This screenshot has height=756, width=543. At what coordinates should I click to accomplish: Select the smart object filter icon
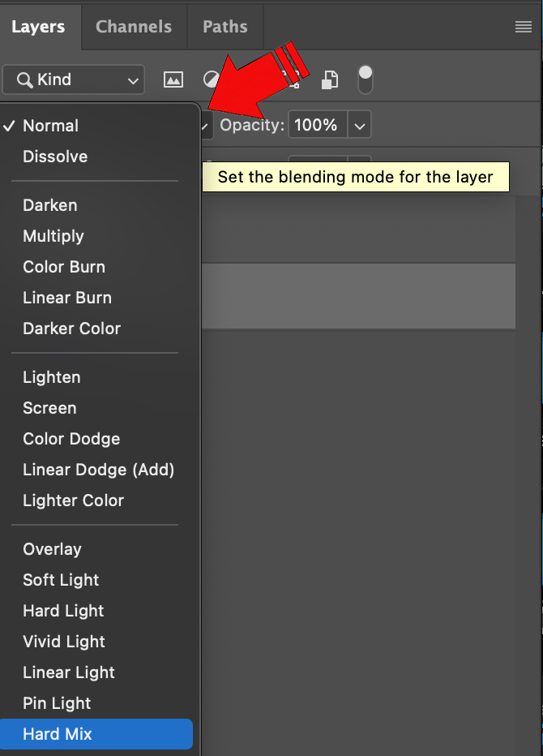(x=330, y=79)
